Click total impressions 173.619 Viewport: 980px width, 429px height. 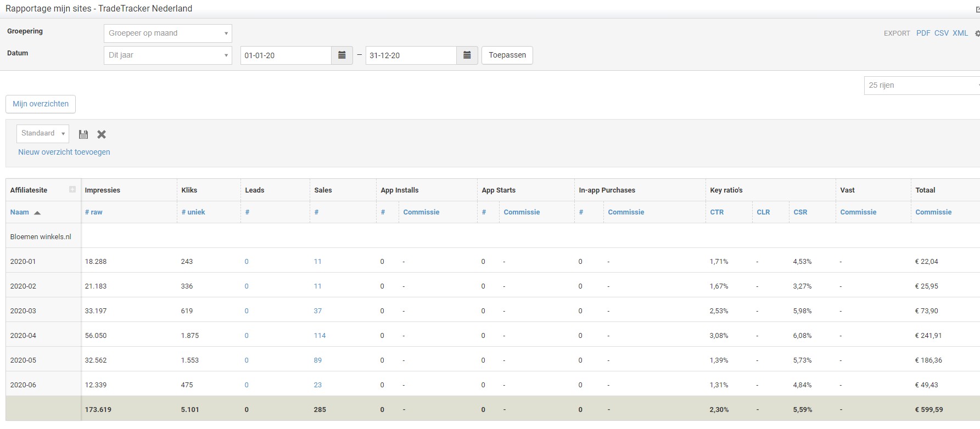98,410
